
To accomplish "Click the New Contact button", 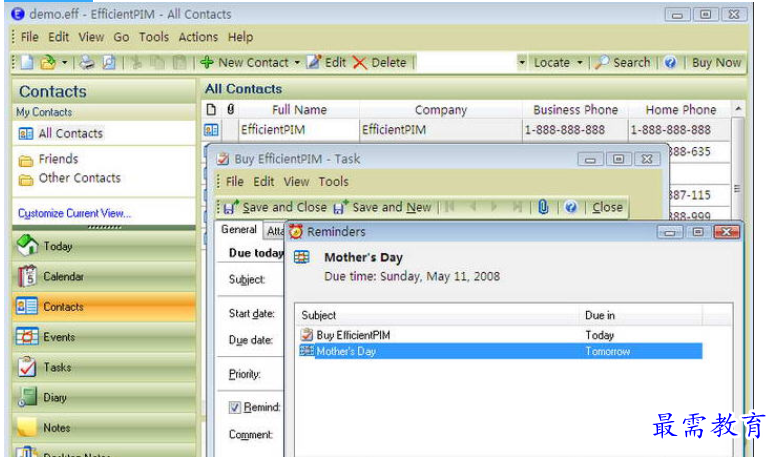I will click(245, 63).
